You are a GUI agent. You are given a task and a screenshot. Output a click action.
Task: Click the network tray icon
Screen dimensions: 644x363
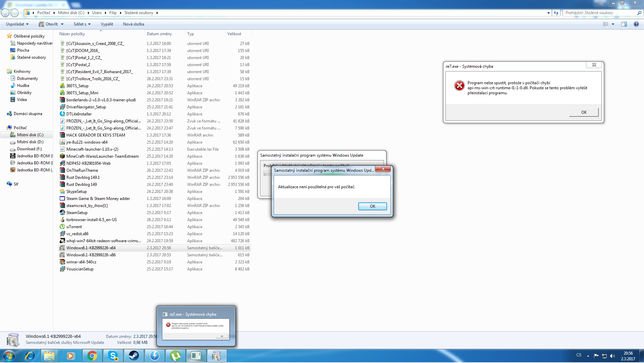pos(604,356)
